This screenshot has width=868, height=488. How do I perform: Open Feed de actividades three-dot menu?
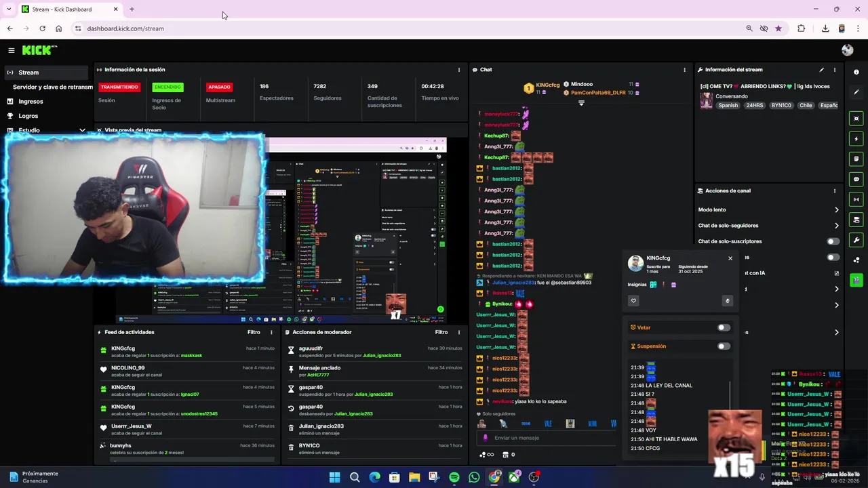point(271,332)
